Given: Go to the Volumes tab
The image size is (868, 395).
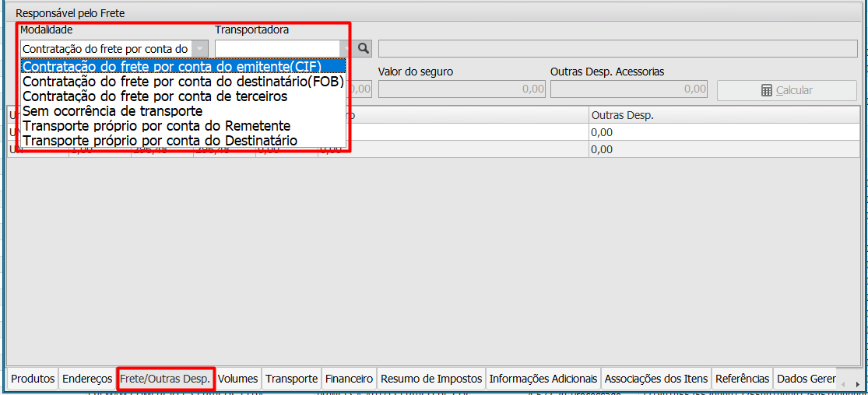Looking at the screenshot, I should (237, 379).
